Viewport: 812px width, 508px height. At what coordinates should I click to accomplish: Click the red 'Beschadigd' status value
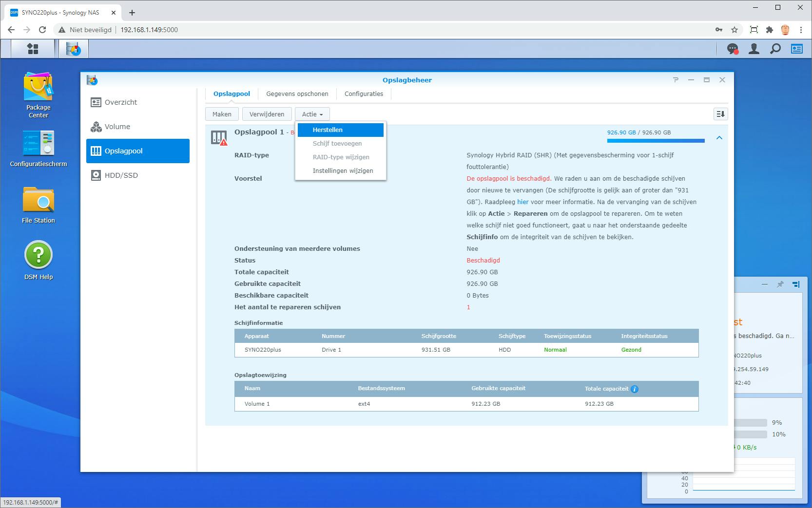(x=483, y=261)
